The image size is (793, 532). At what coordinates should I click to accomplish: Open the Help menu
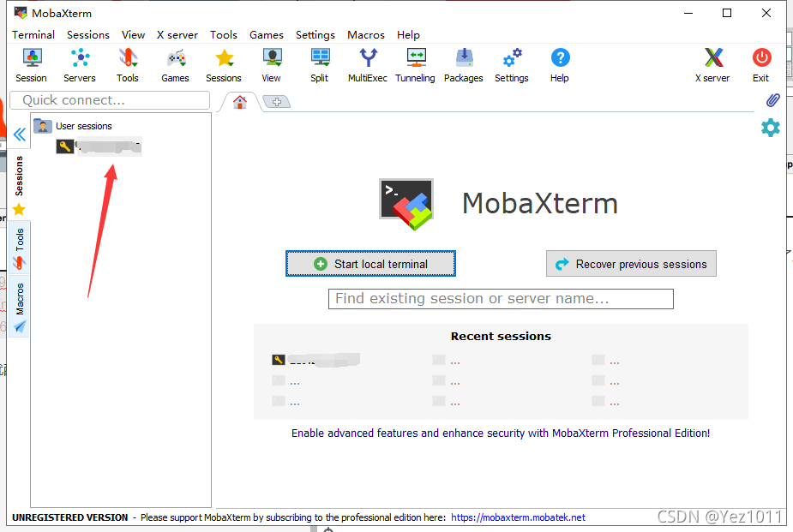point(408,35)
